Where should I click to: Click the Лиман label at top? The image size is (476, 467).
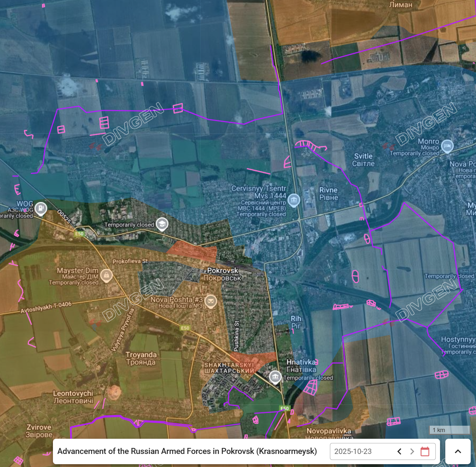point(400,5)
